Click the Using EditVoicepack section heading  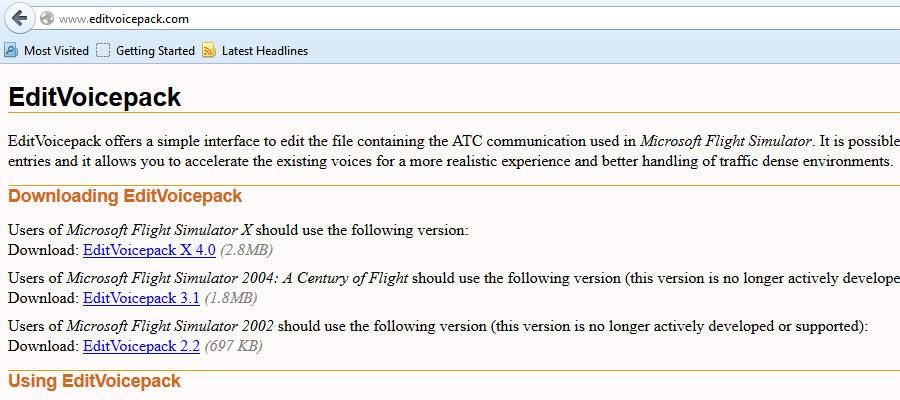95,381
